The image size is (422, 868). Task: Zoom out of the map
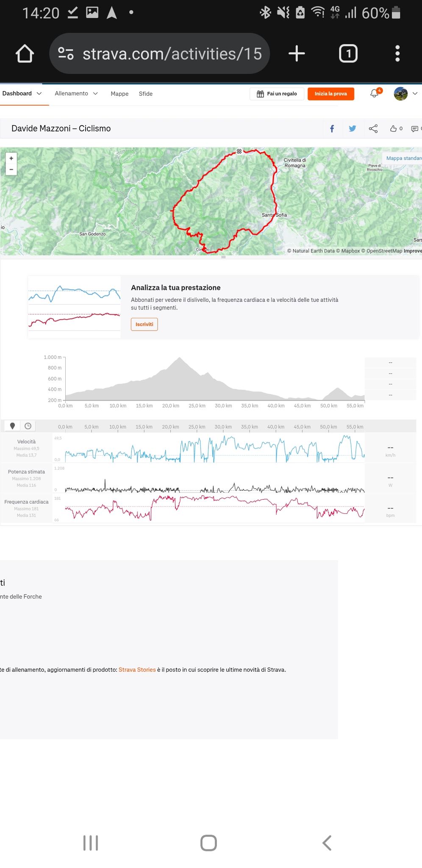(x=11, y=169)
